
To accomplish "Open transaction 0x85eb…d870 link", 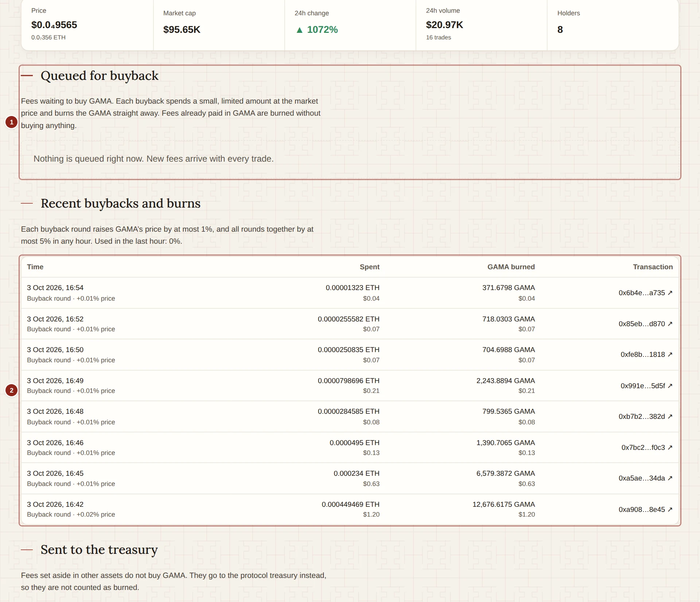I will pyautogui.click(x=645, y=324).
